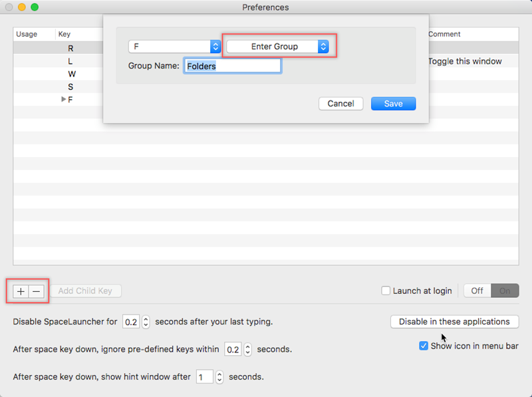
Task: Click stepper for hint window delay
Action: pyautogui.click(x=219, y=377)
